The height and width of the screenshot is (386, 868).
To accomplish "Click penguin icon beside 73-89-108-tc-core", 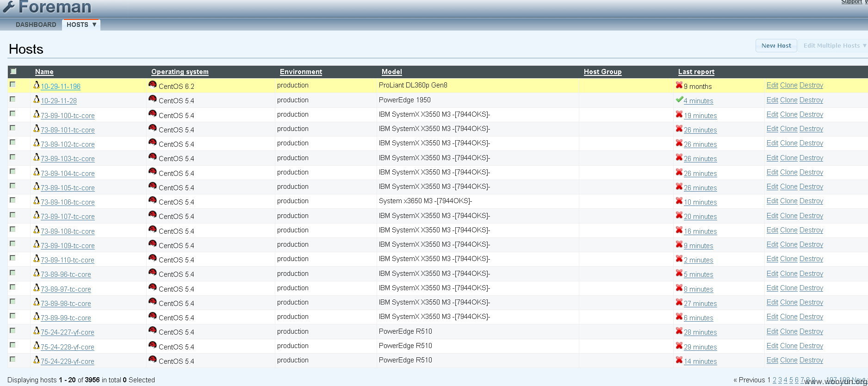I will click(37, 230).
